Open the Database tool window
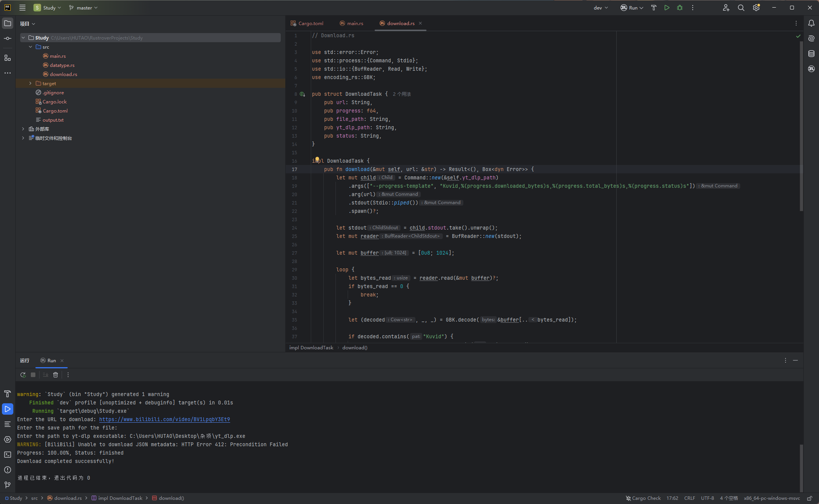The width and height of the screenshot is (819, 504). click(x=811, y=54)
